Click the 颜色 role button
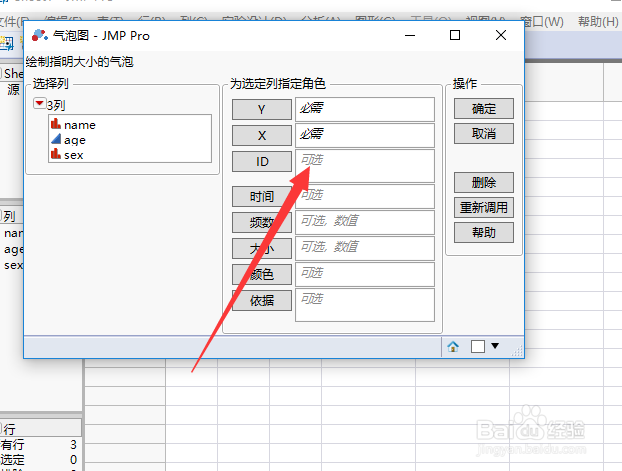Viewport: 622px width, 471px height. 261,274
